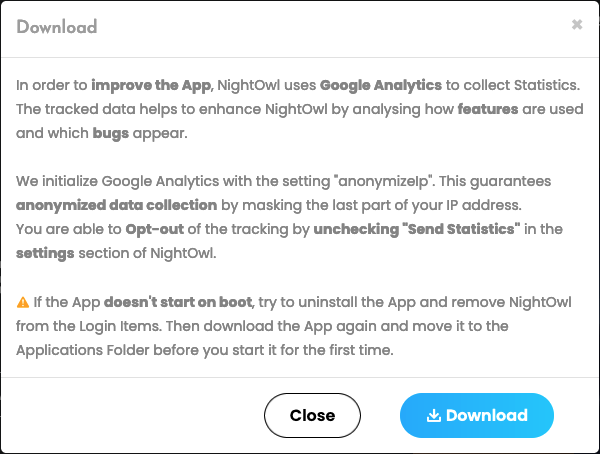
Task: Click the bold "Google Analytics" text
Action: [x=381, y=85]
